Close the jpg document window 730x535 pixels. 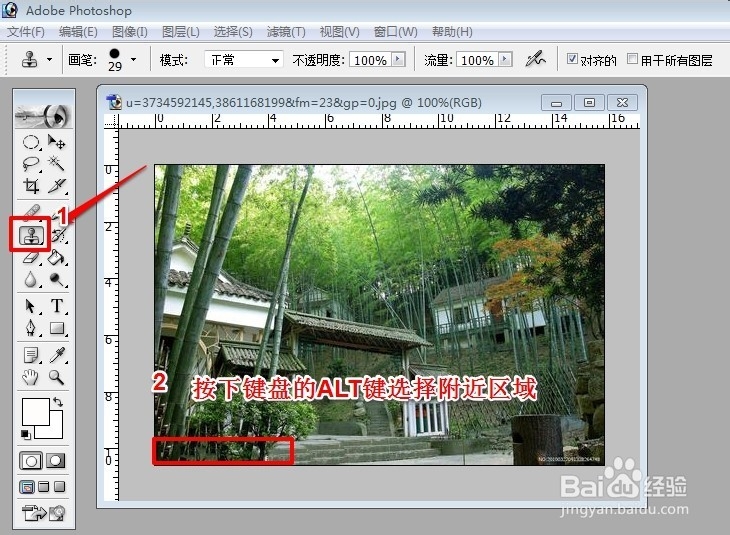[622, 102]
